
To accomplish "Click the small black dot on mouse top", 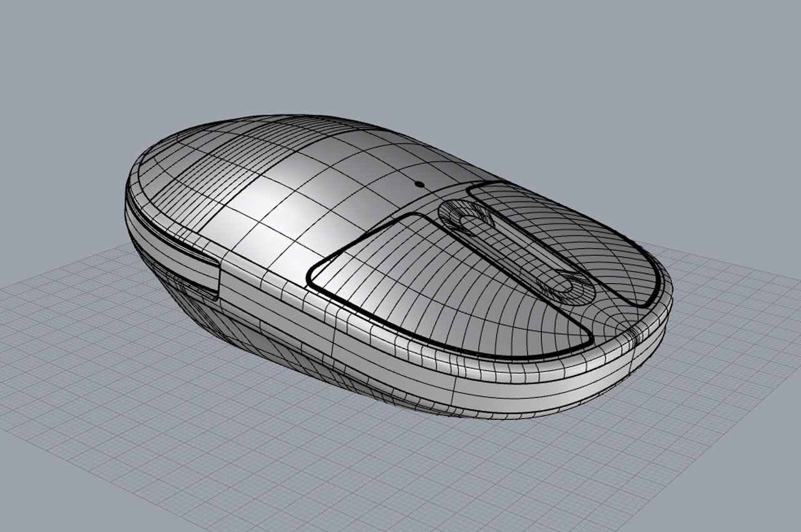I will (x=419, y=184).
